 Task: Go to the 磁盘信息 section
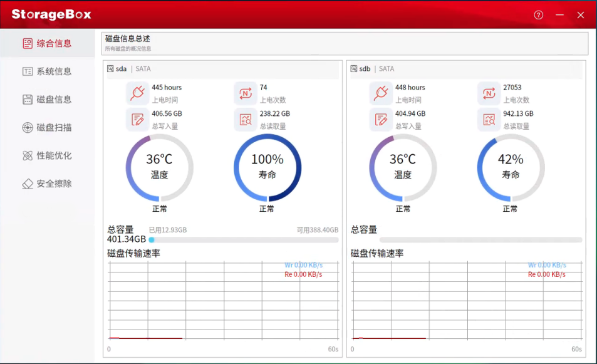(48, 100)
